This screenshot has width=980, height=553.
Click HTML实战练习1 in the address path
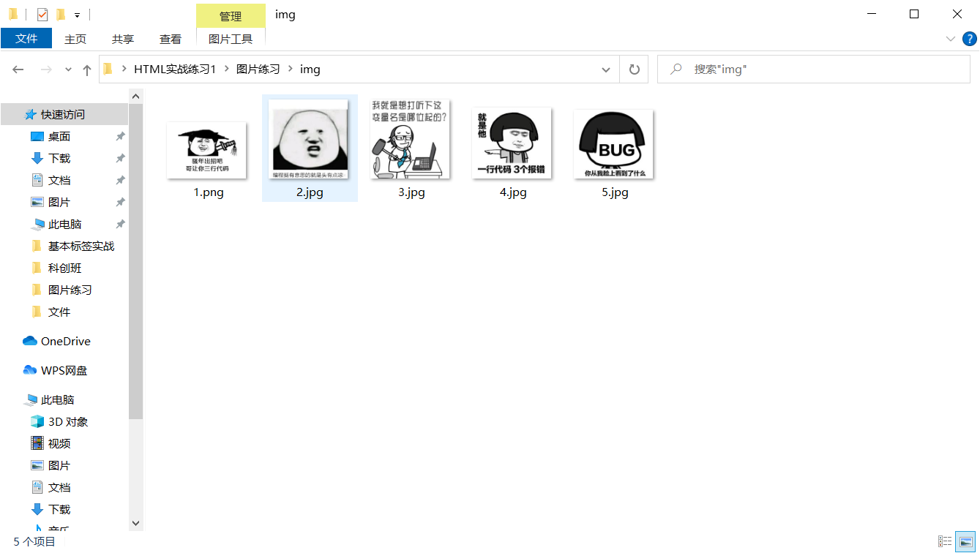tap(175, 69)
